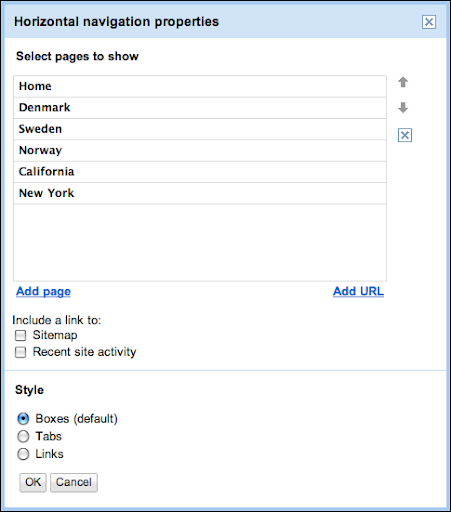Move selected page up with arrow icon
Image resolution: width=451 pixels, height=512 pixels.
403,82
